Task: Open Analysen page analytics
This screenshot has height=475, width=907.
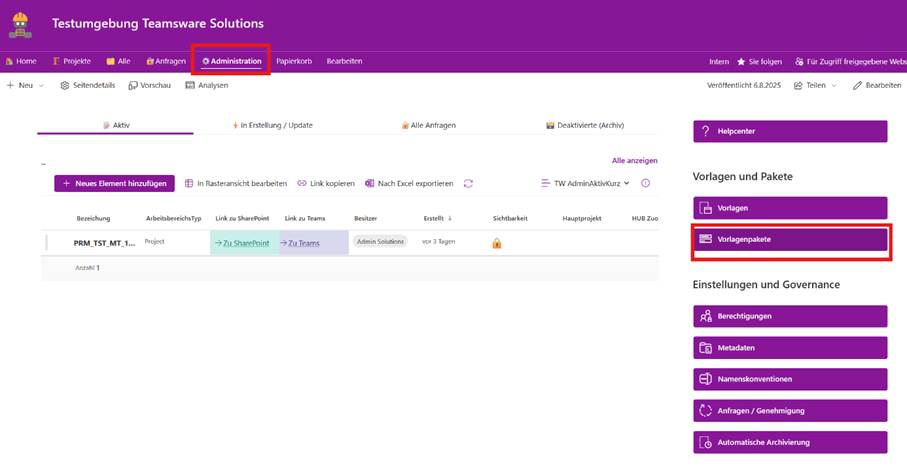Action: [x=190, y=86]
